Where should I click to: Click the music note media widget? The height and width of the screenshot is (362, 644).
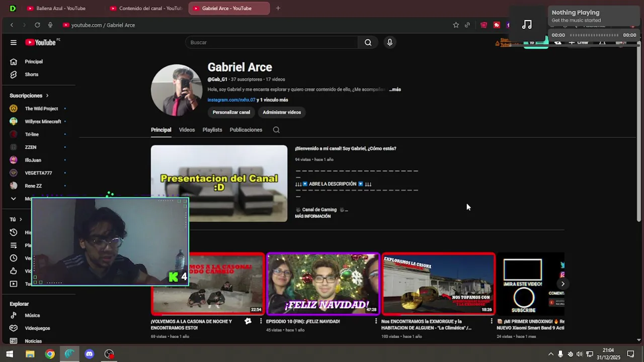(527, 25)
